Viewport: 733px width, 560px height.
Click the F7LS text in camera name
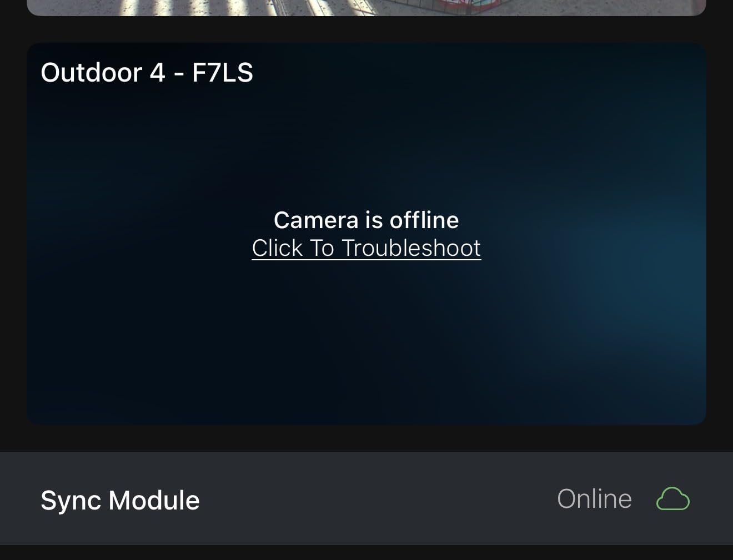click(223, 73)
